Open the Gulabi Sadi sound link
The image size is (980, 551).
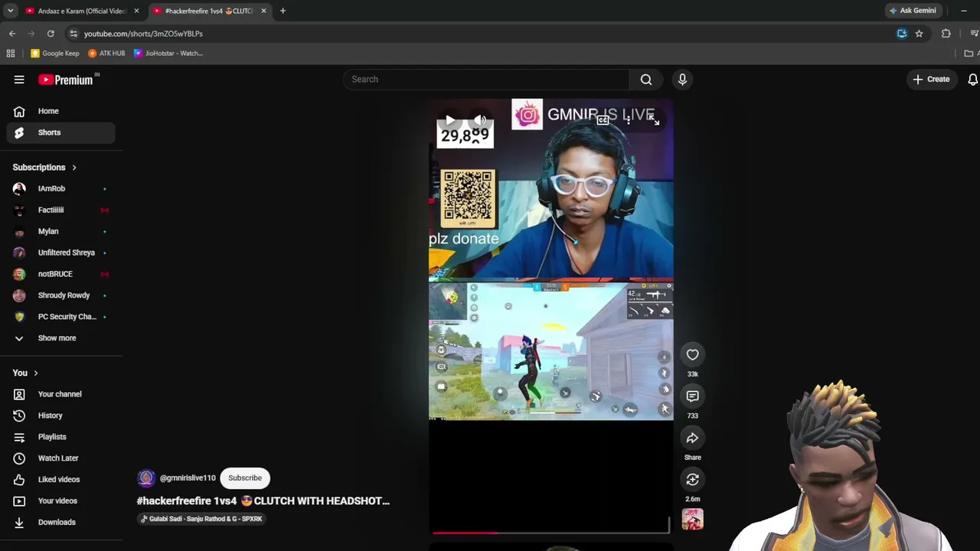201,519
